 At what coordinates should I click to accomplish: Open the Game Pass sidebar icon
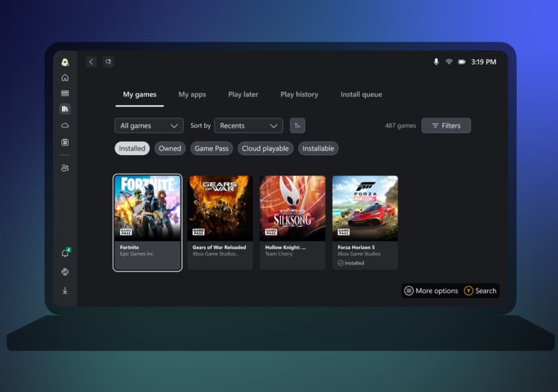point(65,93)
